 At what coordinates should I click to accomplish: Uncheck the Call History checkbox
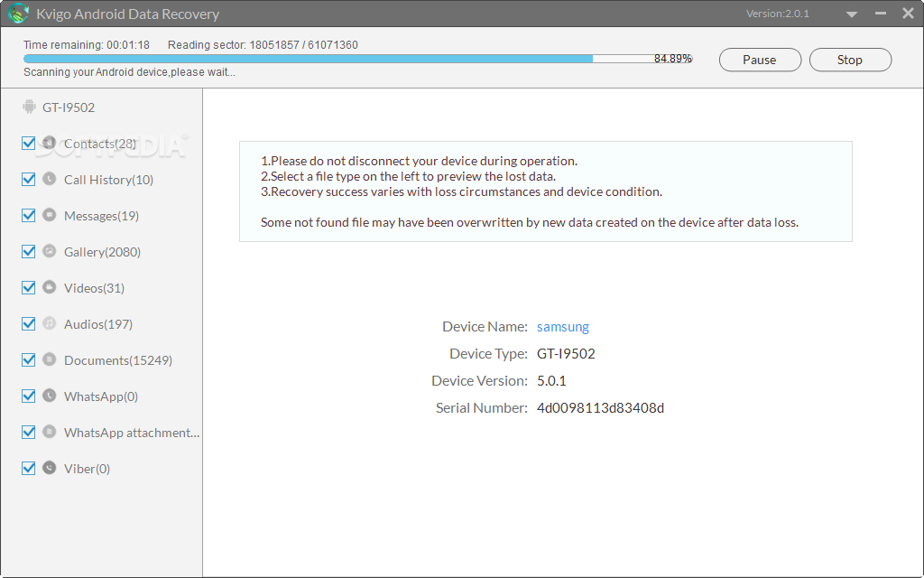click(x=28, y=179)
